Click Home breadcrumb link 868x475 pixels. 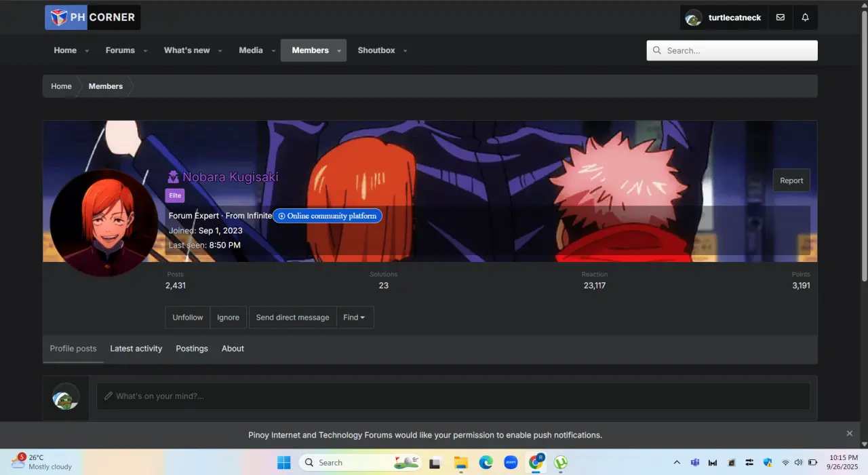click(61, 86)
